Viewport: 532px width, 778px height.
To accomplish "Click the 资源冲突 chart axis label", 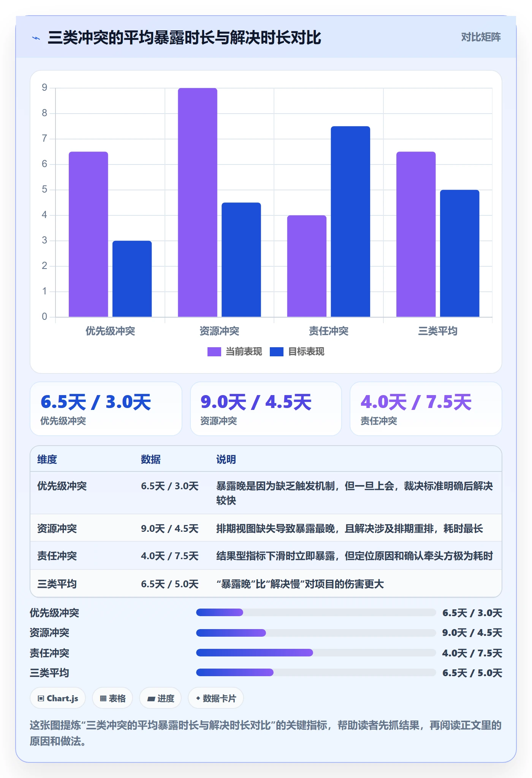I will pyautogui.click(x=219, y=331).
